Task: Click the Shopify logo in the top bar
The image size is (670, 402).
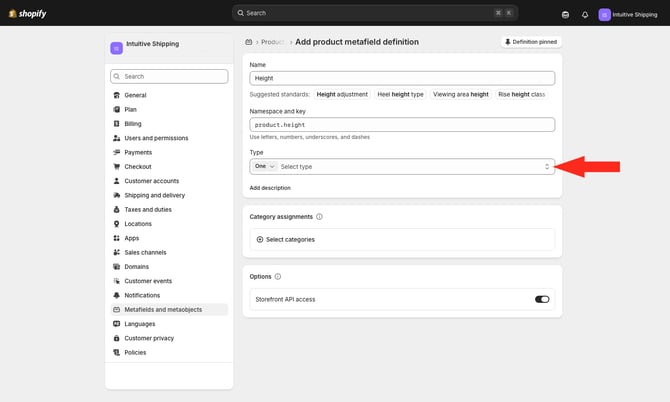Action: pyautogui.click(x=27, y=14)
